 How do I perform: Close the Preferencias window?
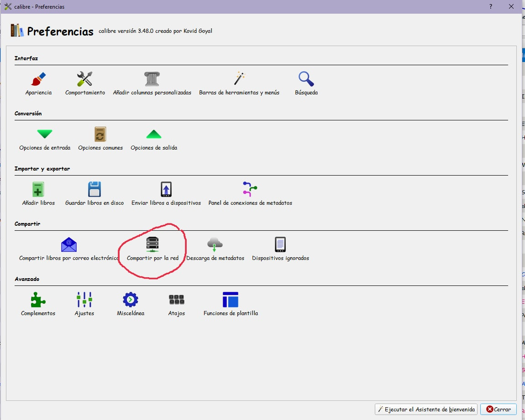511,6
